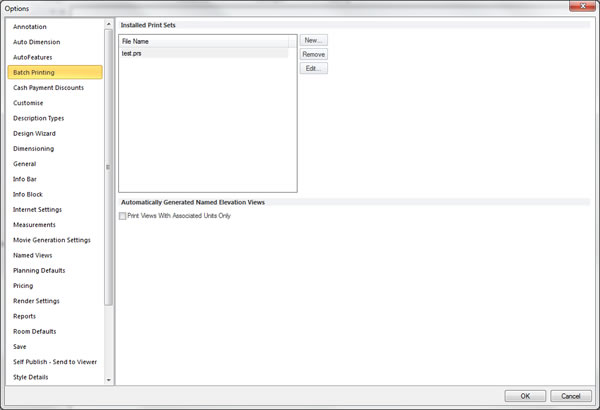Go to Cash Payment Discounts settings
The image size is (600, 410).
click(x=48, y=87)
